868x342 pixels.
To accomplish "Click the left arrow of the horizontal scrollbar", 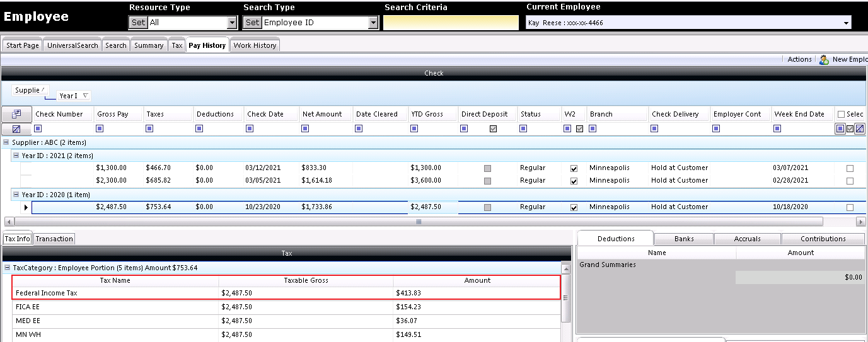I will pyautogui.click(x=8, y=222).
